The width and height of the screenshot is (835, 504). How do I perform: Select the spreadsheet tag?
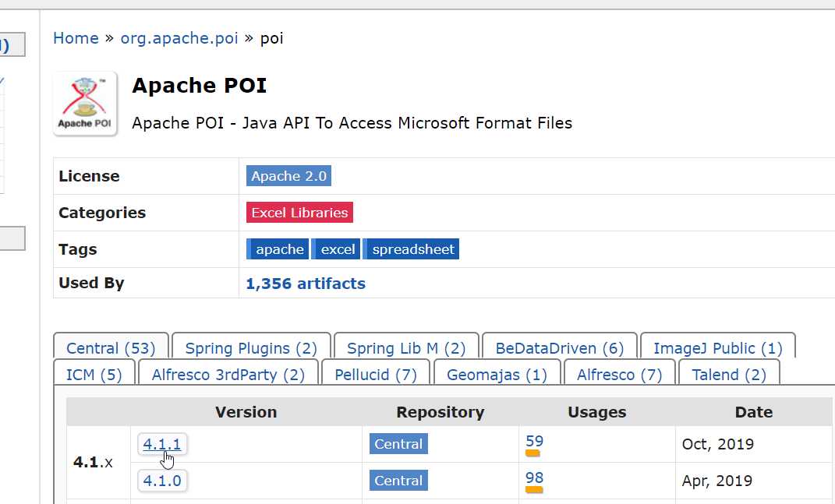412,249
